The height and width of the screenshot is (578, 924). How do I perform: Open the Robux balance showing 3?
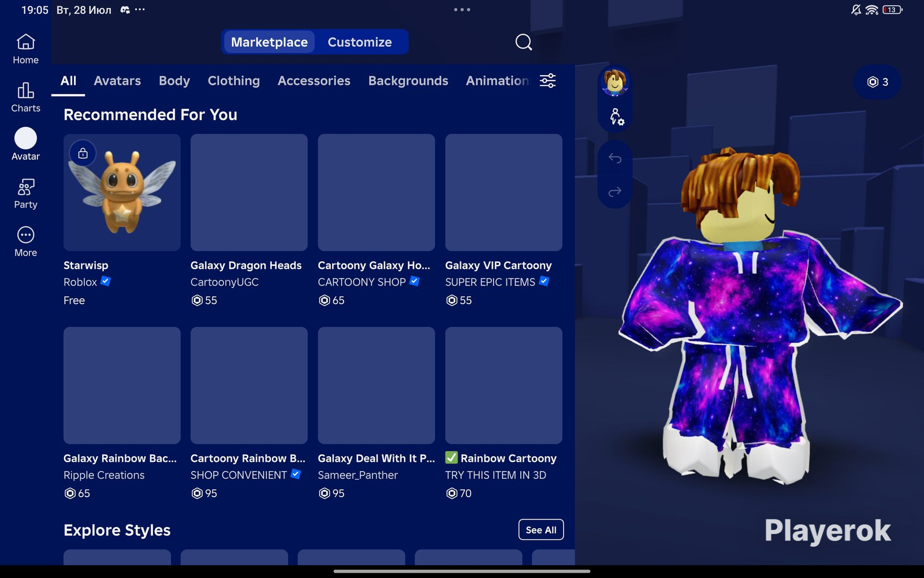[877, 82]
